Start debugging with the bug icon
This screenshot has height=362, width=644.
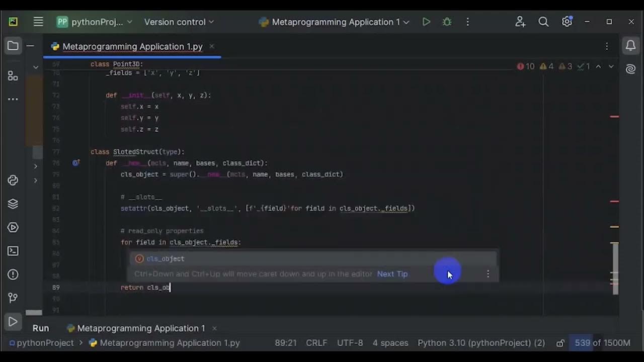tap(447, 22)
